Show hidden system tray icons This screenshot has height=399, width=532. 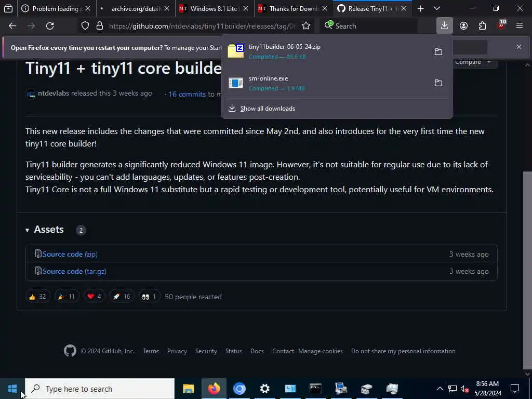pyautogui.click(x=440, y=389)
